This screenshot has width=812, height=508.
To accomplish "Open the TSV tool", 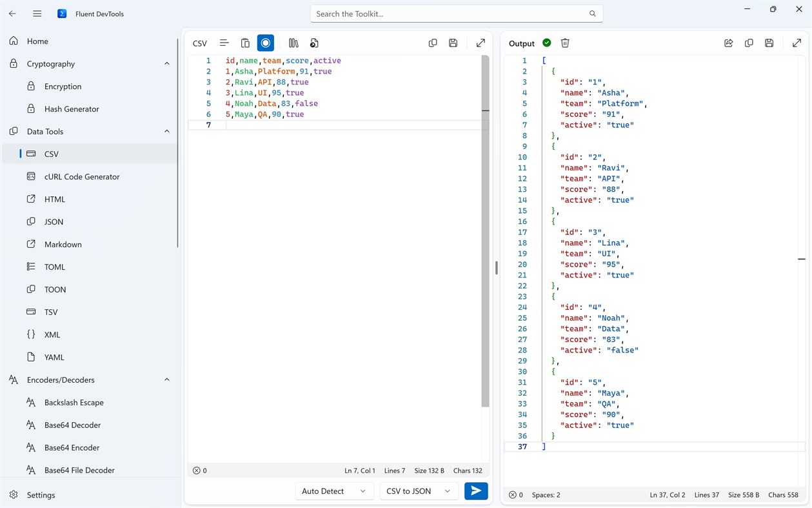I will pos(90,312).
